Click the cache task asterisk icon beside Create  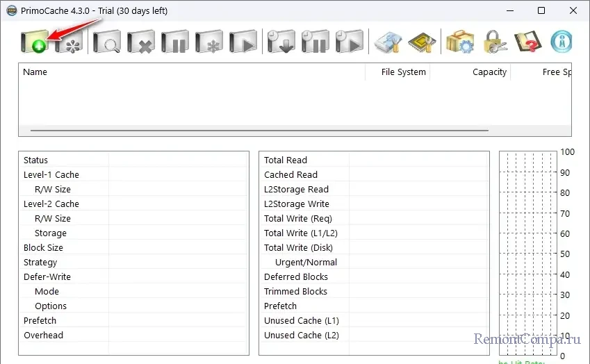coord(69,42)
